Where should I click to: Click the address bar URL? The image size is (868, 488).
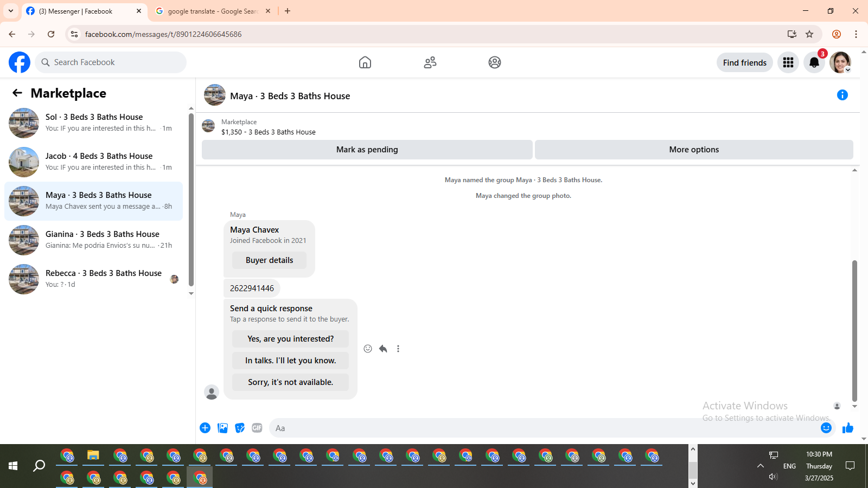click(163, 34)
